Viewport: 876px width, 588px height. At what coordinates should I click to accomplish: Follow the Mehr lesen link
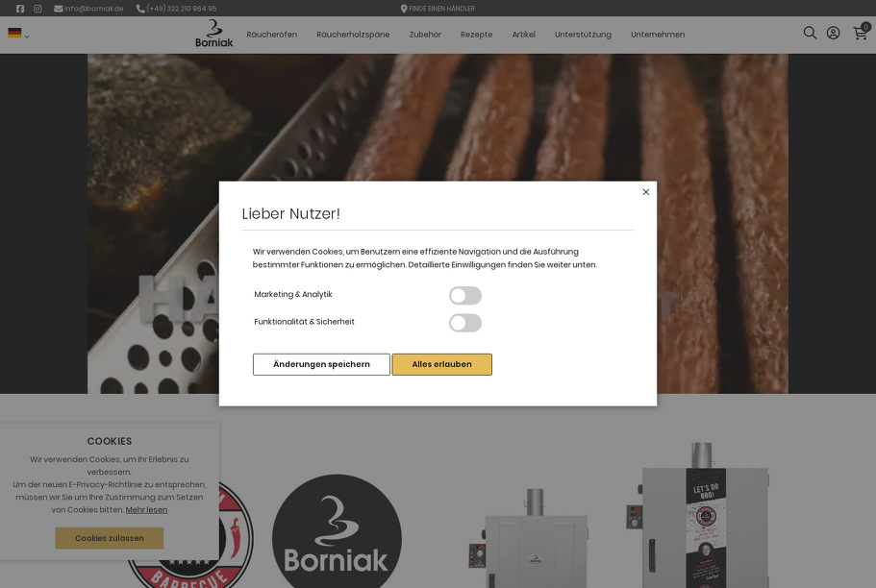point(146,510)
